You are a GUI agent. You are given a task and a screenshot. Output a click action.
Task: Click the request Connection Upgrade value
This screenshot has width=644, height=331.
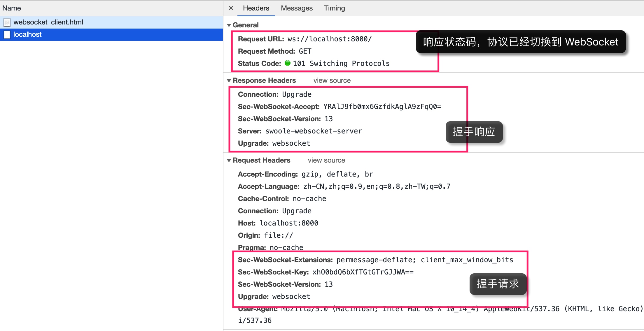(297, 211)
